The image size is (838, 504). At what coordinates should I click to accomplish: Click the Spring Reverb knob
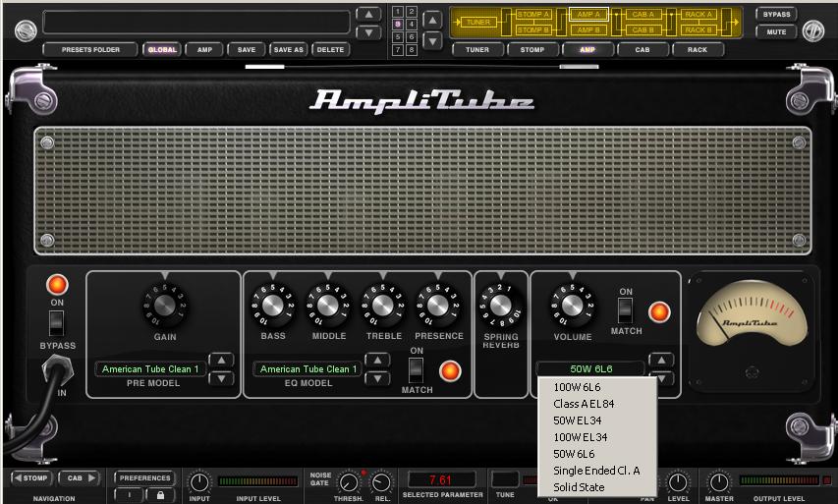(501, 306)
